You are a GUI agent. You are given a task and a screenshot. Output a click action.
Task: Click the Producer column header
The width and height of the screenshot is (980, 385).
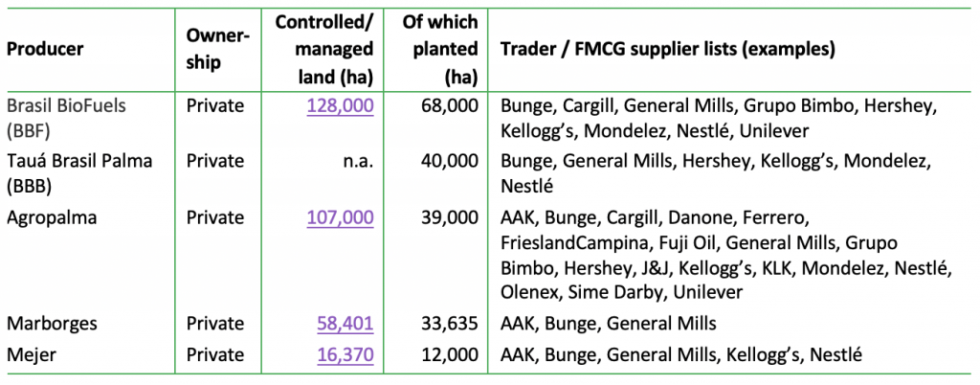pos(45,49)
